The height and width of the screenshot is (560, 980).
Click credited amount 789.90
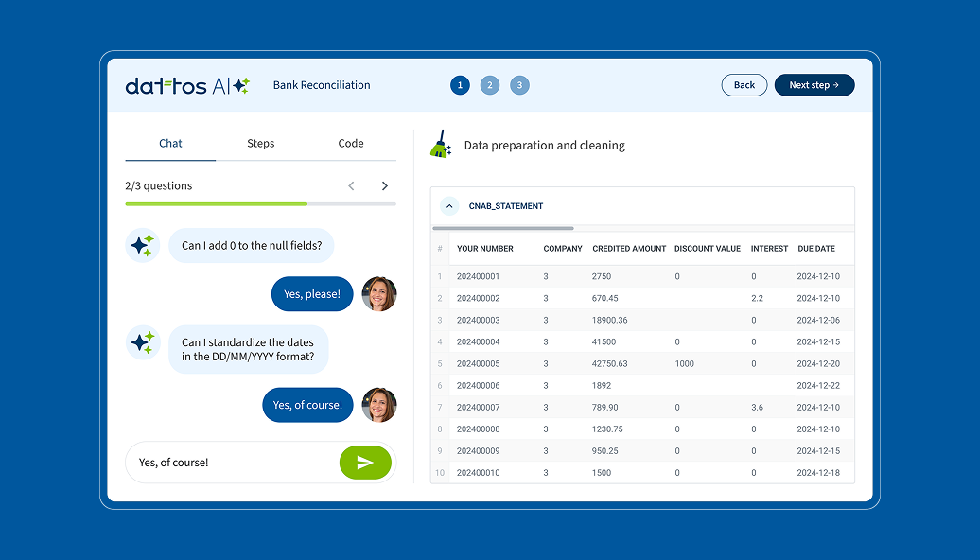(x=605, y=408)
